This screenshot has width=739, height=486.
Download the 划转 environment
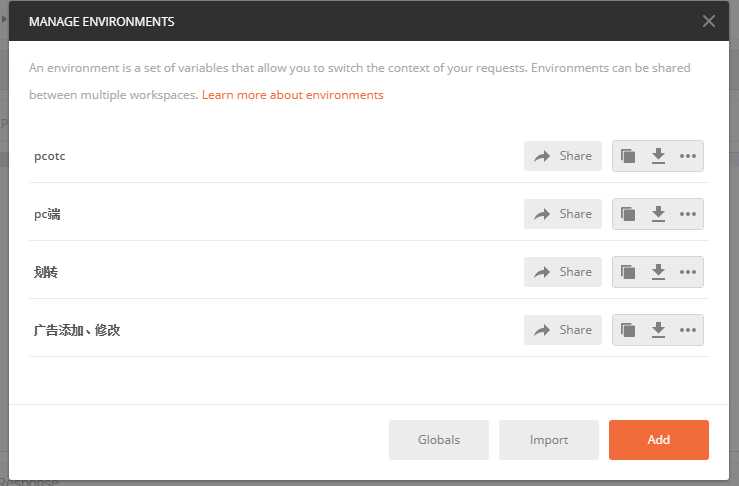pyautogui.click(x=658, y=272)
